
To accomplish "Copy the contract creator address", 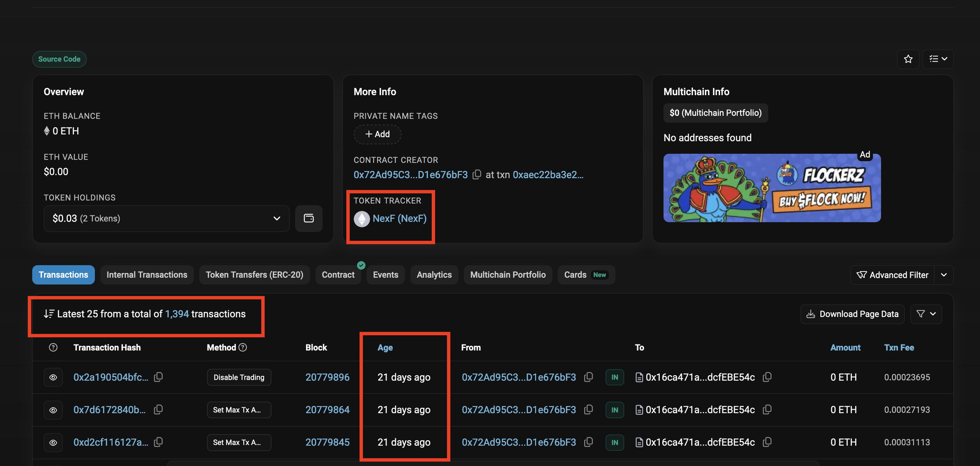I will click(x=477, y=174).
